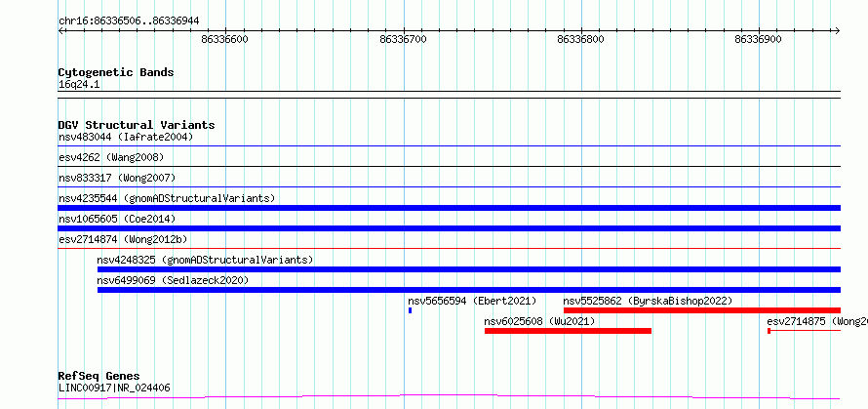Viewport: 868px width, 409px height.
Task: Click the nsv1065605 (Coe2014) label
Action: [117, 219]
